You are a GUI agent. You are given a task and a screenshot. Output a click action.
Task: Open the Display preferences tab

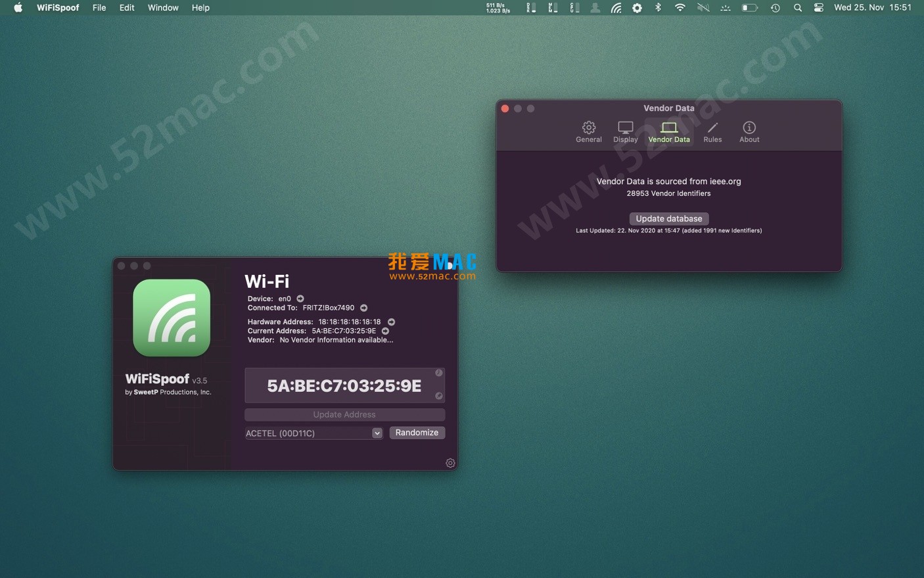(625, 132)
